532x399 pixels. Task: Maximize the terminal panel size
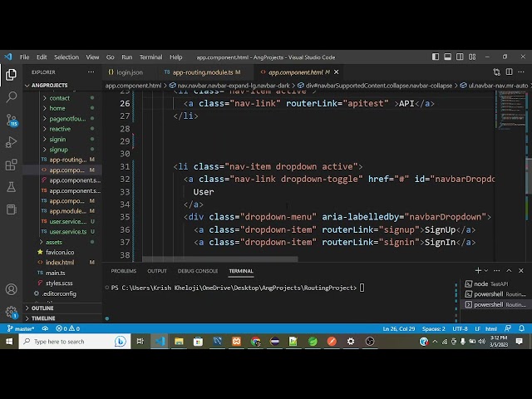click(x=509, y=270)
